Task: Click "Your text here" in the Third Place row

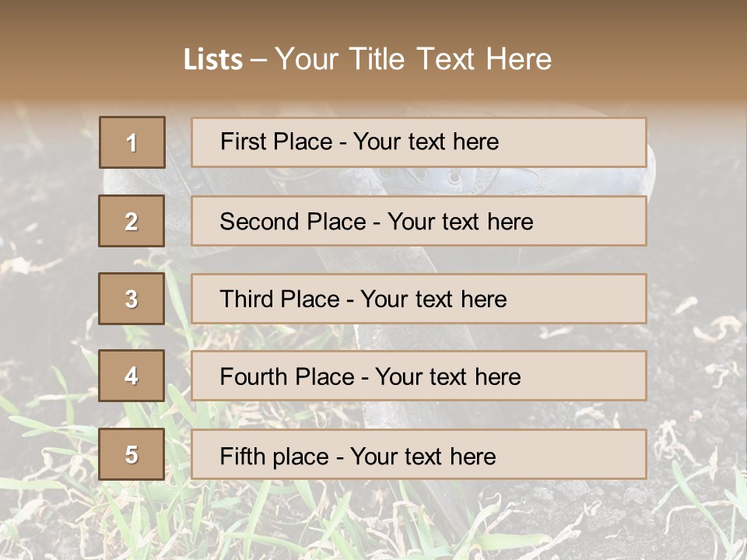Action: tap(433, 299)
